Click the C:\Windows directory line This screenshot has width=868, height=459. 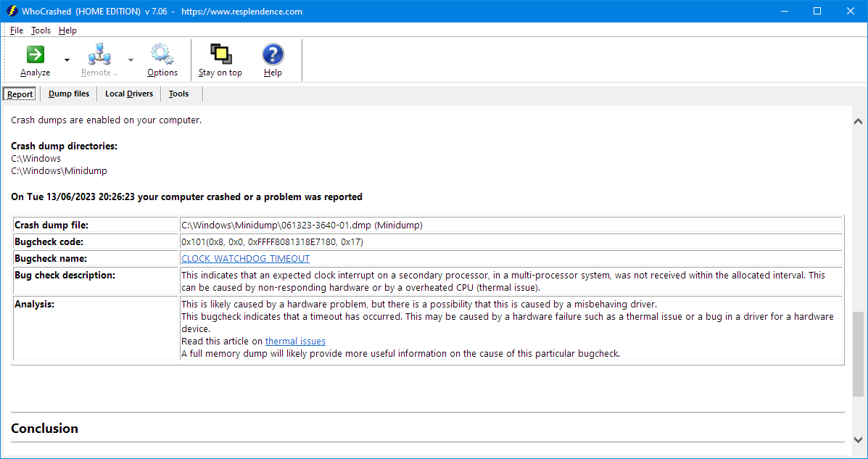point(36,159)
